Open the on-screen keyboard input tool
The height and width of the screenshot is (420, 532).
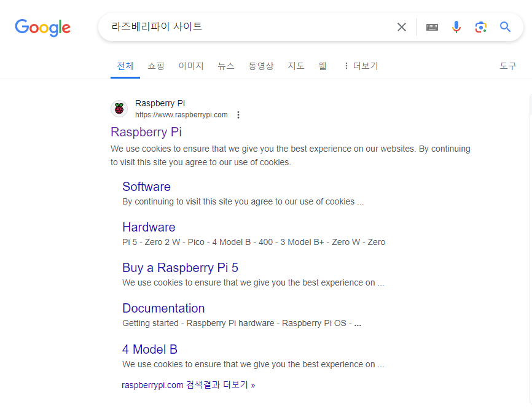coord(432,27)
